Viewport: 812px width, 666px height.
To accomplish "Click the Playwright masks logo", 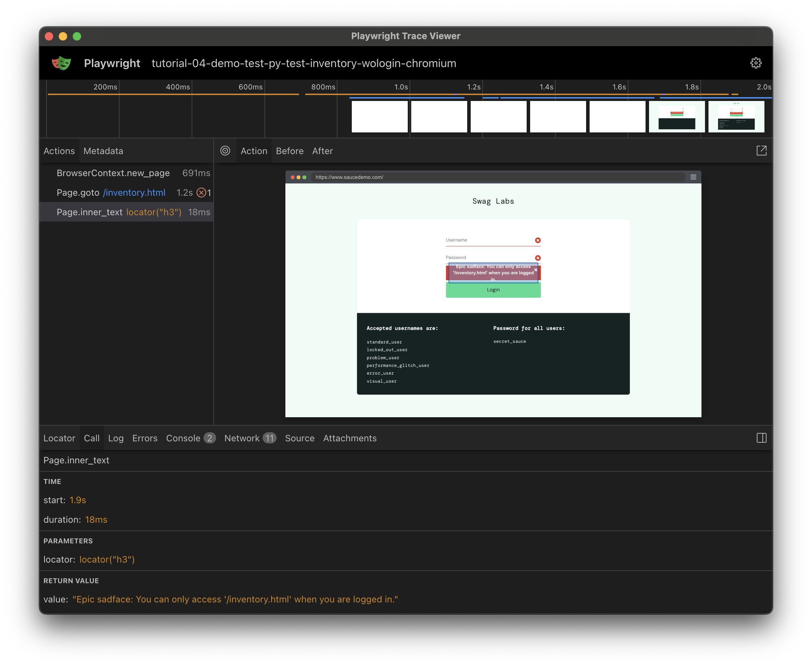I will click(x=62, y=63).
